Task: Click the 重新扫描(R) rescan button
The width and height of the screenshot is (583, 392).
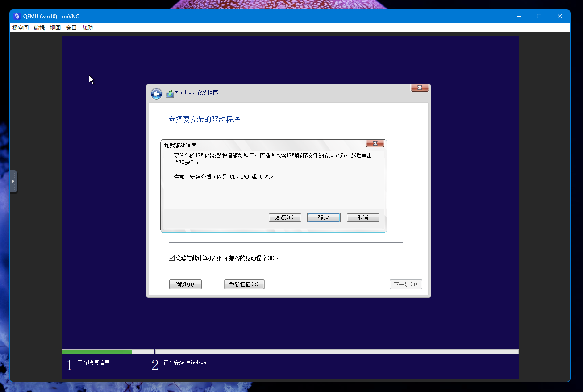Action: click(244, 284)
